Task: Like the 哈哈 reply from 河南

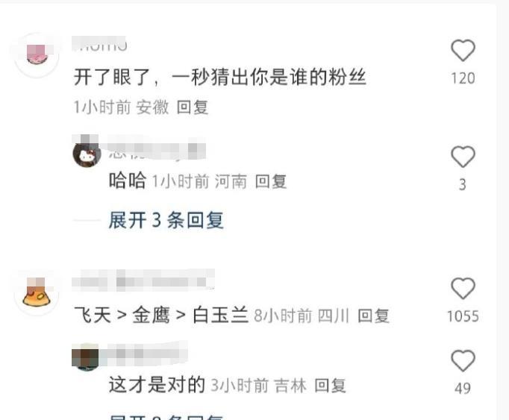Action: coord(463,157)
